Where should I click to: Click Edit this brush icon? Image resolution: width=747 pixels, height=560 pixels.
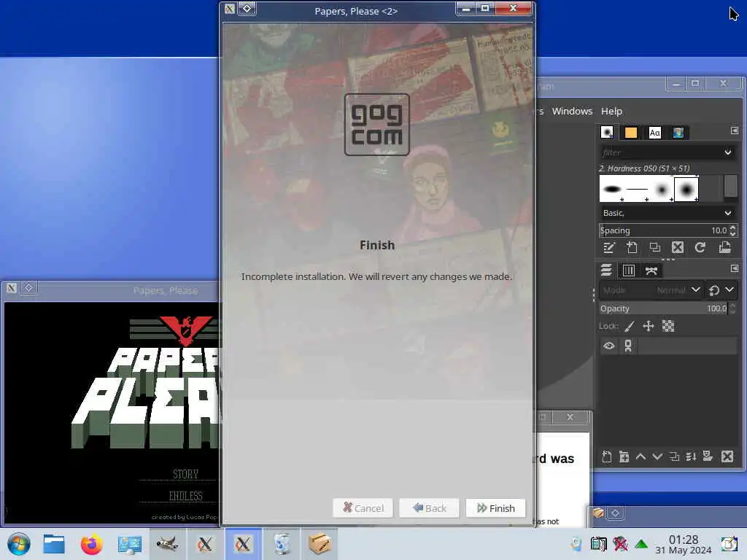(x=609, y=248)
